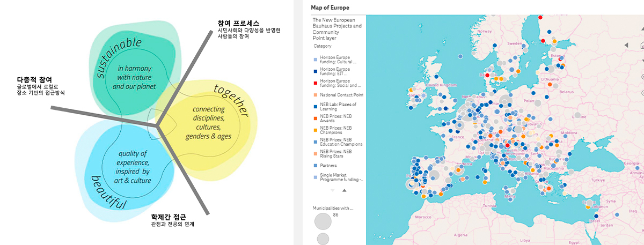This screenshot has width=644, height=245.
Task: Toggle the Partners legend category
Action: [330, 166]
